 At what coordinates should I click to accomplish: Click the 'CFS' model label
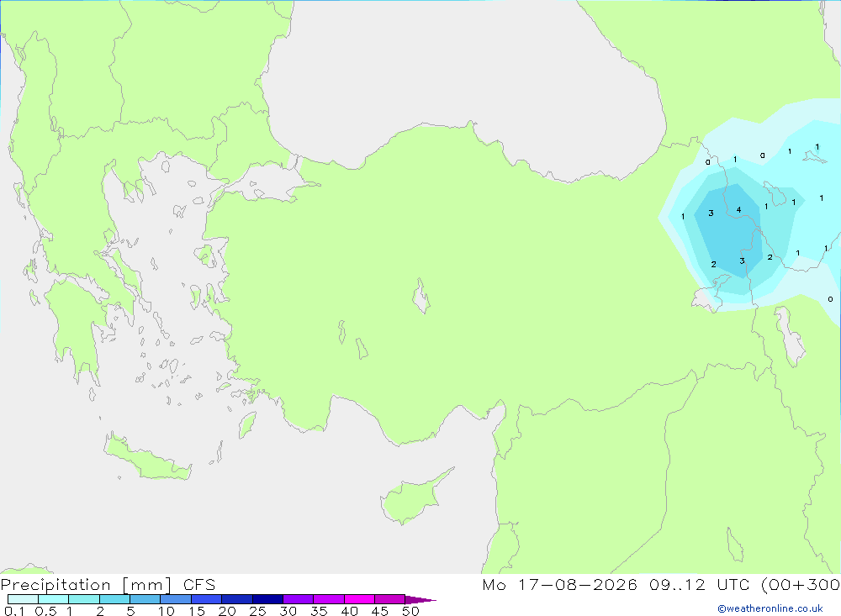click(x=199, y=584)
